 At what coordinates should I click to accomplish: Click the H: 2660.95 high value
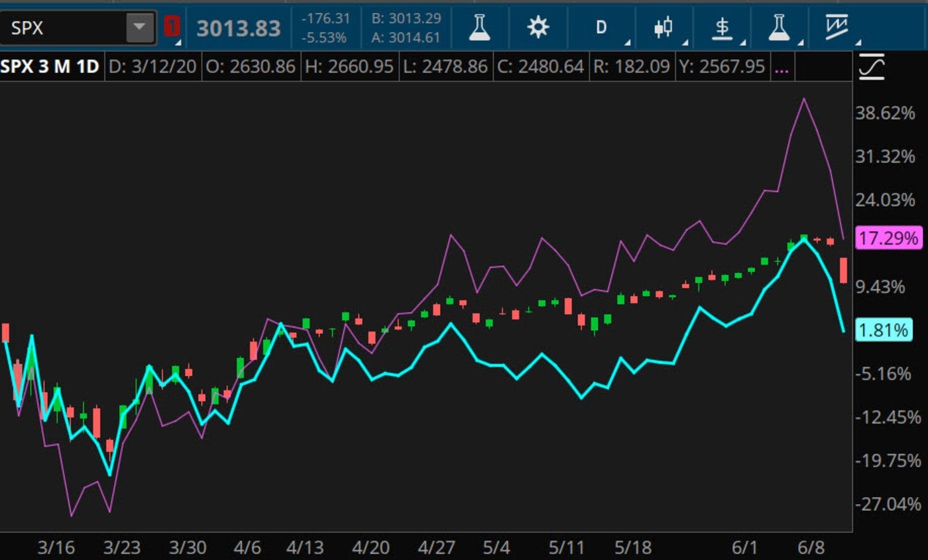[349, 67]
